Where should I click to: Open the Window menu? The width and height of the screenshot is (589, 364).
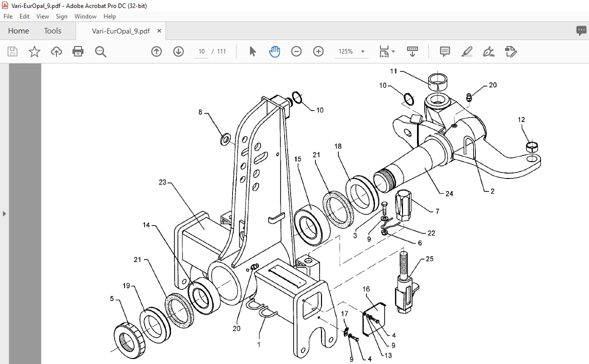point(85,16)
